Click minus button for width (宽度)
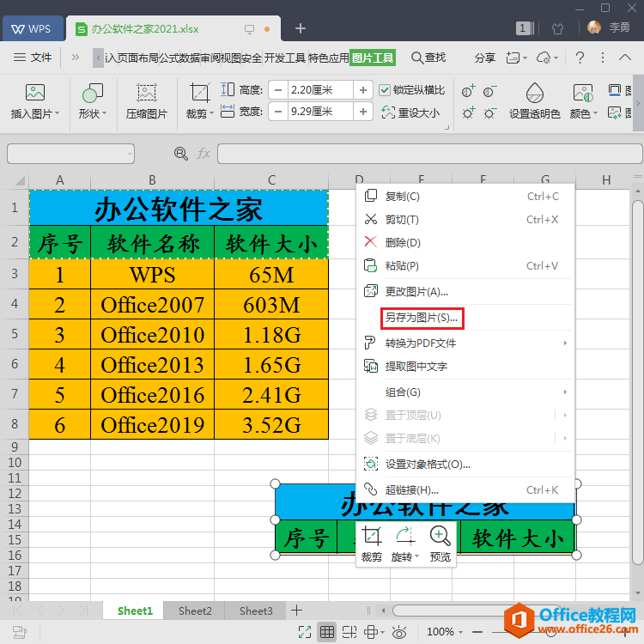 tap(278, 112)
